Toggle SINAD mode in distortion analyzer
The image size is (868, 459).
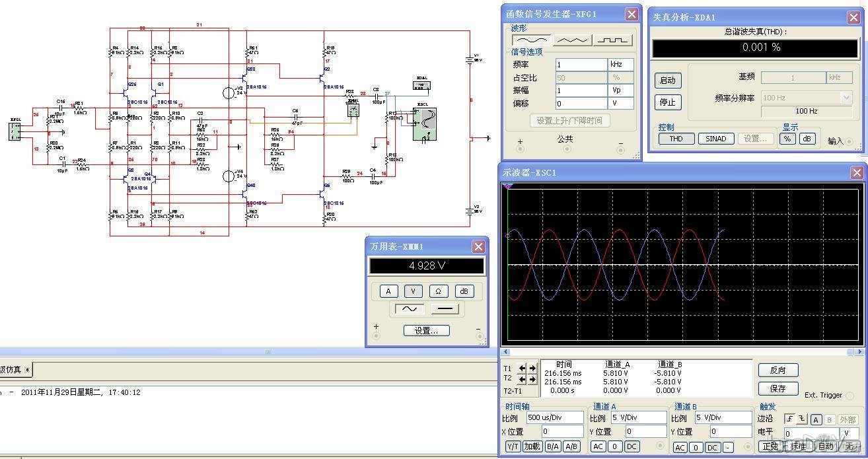pos(716,139)
